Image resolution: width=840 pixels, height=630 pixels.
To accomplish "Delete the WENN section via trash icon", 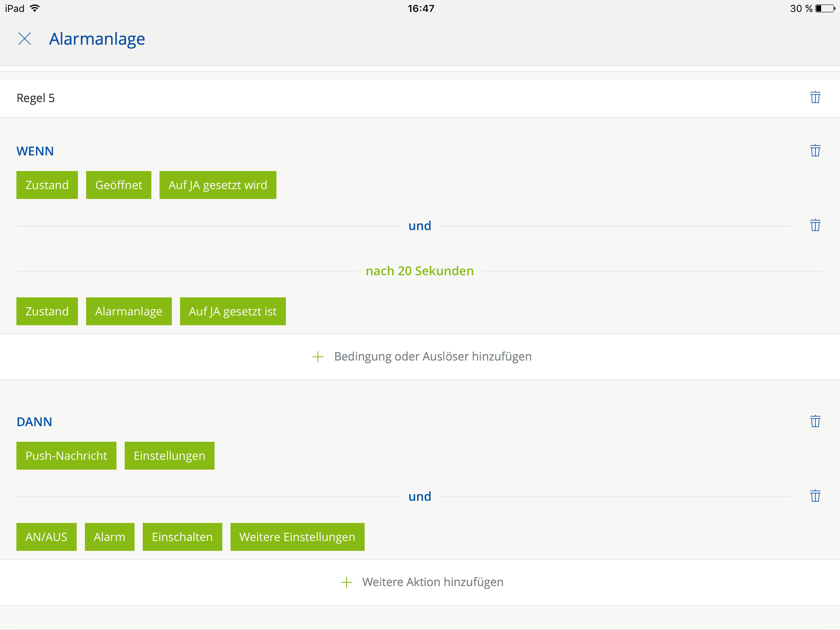I will [815, 151].
